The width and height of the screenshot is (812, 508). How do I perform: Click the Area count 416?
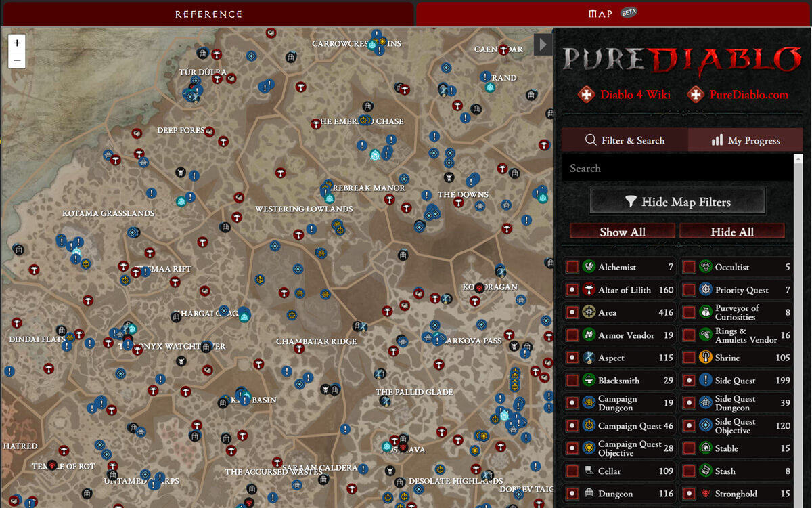click(x=666, y=312)
